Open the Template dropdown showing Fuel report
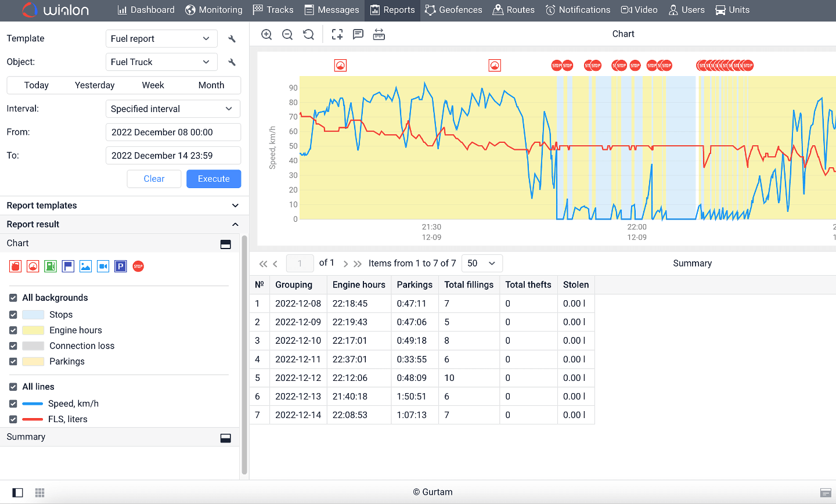 click(x=161, y=38)
